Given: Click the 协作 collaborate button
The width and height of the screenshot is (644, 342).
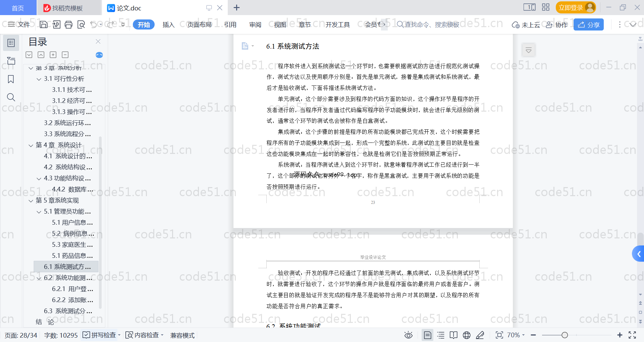Looking at the screenshot, I should pos(556,24).
